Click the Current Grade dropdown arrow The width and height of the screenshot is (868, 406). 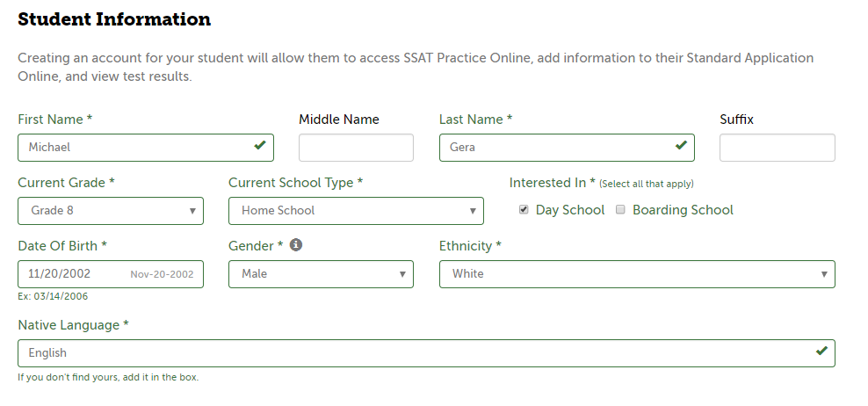click(192, 211)
